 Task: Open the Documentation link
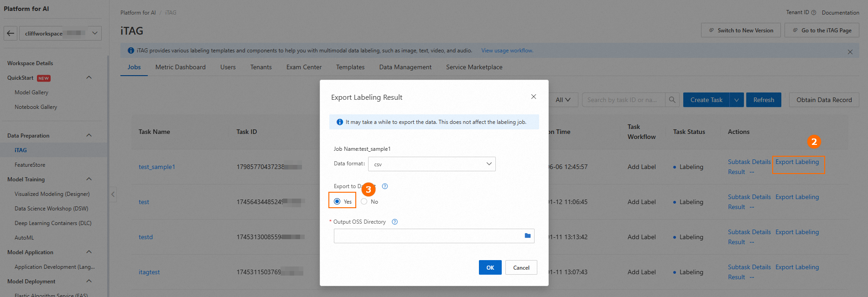coord(840,13)
